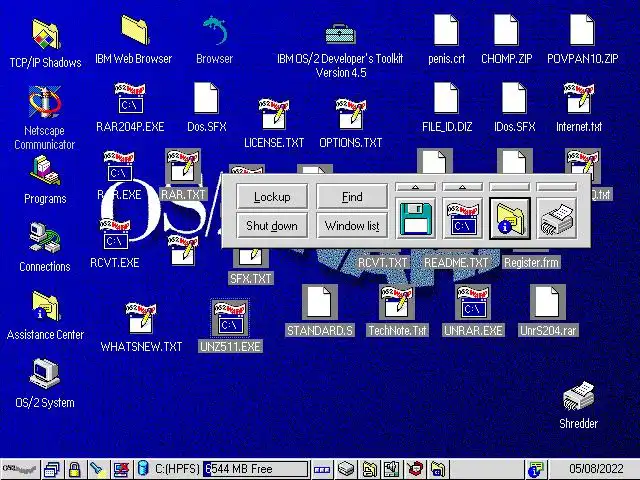Select the UNRAR.EXE program icon
The height and width of the screenshot is (480, 640).
pyautogui.click(x=473, y=302)
